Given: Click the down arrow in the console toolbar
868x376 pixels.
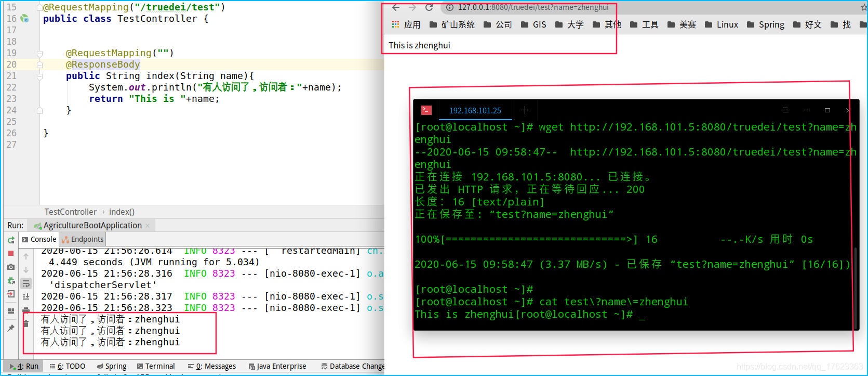Looking at the screenshot, I should pyautogui.click(x=26, y=270).
